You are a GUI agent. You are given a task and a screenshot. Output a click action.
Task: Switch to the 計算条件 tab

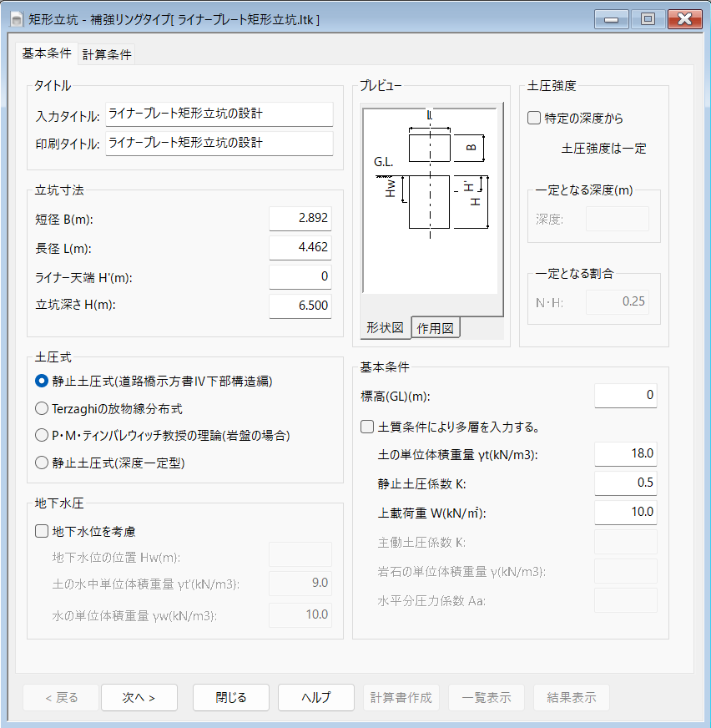[x=107, y=55]
